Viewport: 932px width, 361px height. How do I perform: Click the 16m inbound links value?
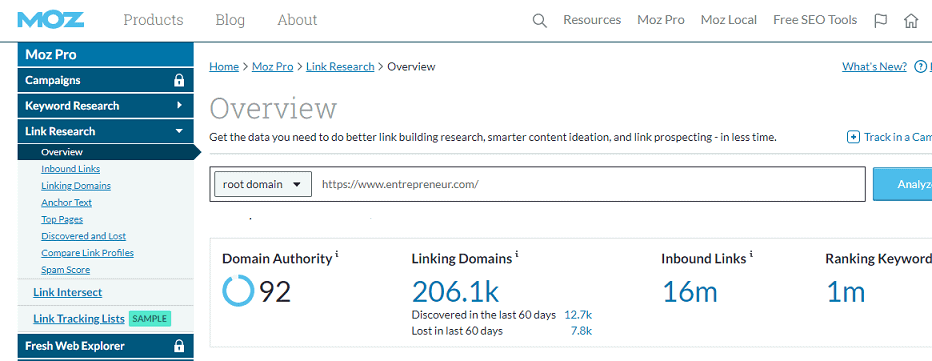(689, 292)
